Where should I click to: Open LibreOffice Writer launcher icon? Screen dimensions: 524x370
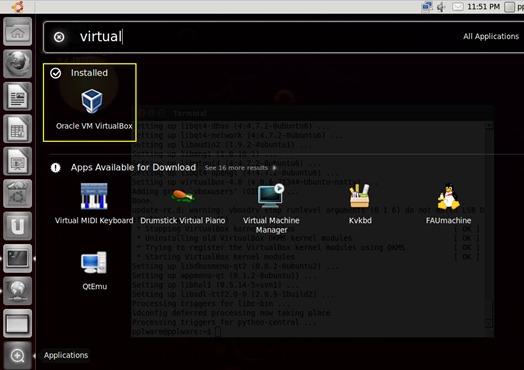click(x=17, y=96)
